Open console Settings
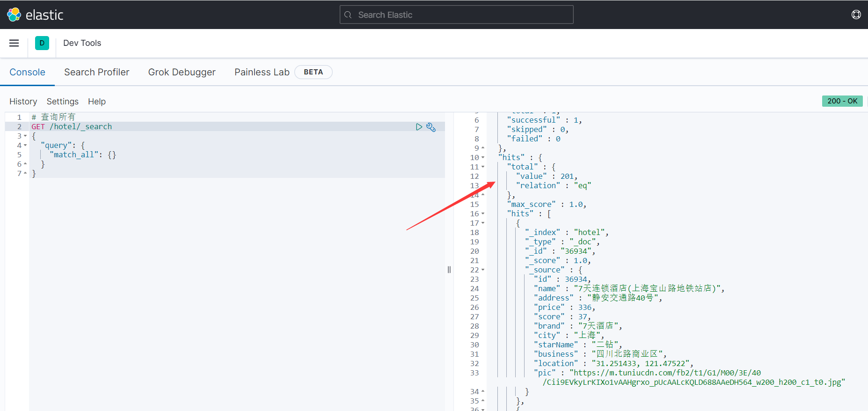This screenshot has width=868, height=411. coord(63,102)
